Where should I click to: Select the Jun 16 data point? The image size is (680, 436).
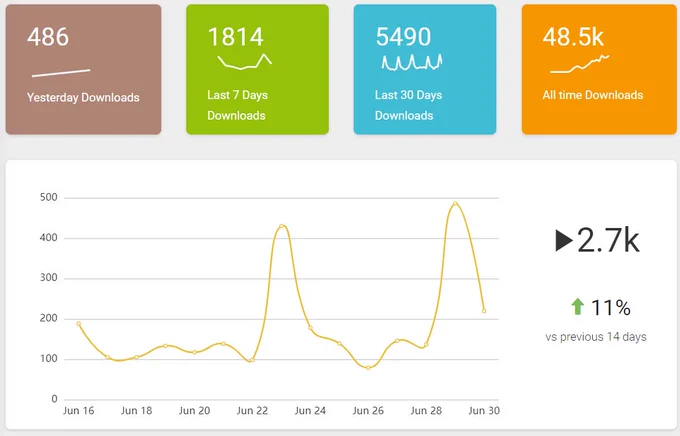pyautogui.click(x=78, y=324)
